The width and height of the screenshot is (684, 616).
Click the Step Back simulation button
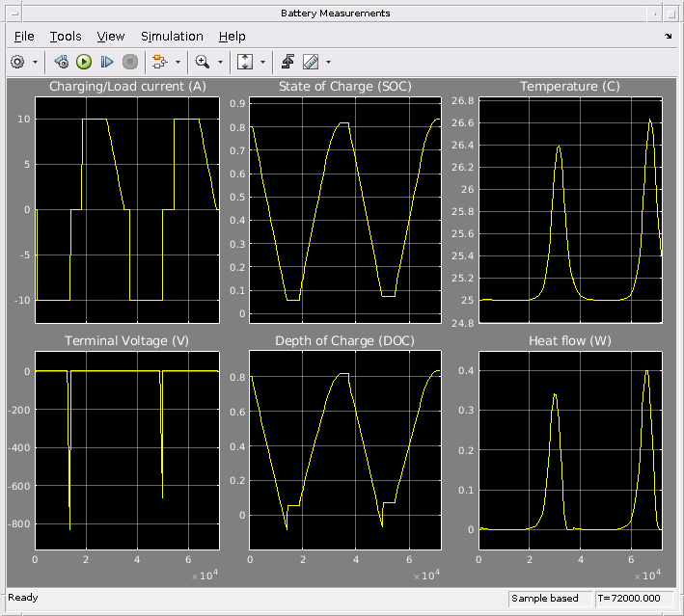[62, 62]
